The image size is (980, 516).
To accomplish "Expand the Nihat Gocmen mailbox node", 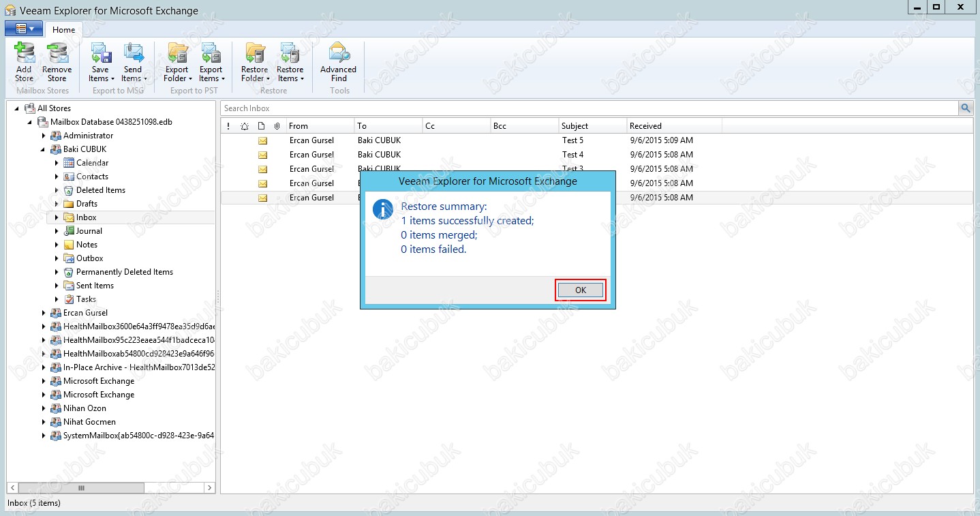I will (x=44, y=422).
